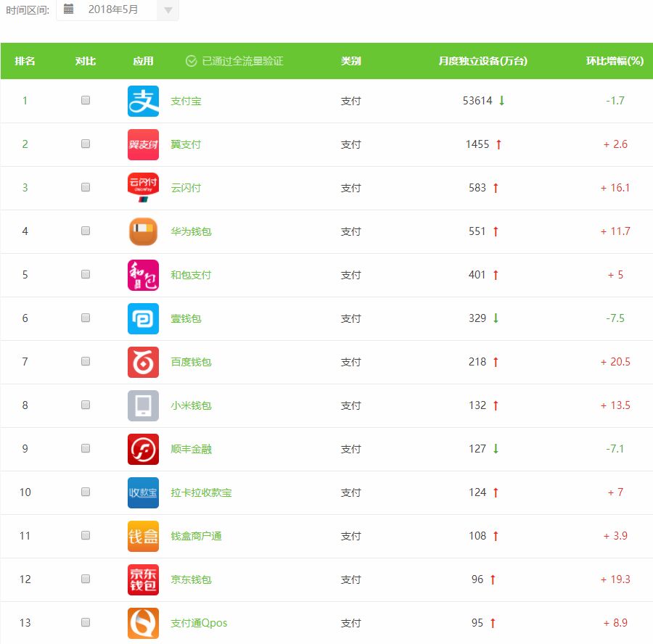The height and width of the screenshot is (644, 653).
Task: Open the 壹钱包 app name link
Action: click(x=186, y=318)
